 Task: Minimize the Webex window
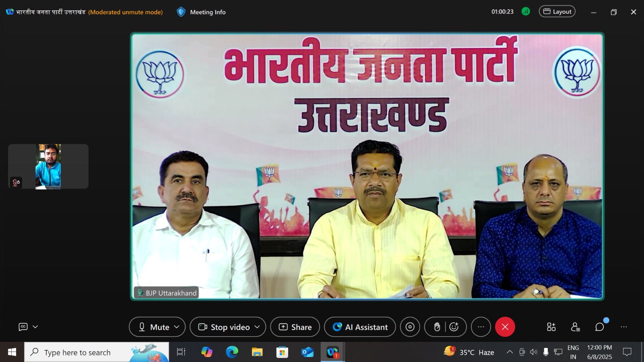tap(593, 12)
